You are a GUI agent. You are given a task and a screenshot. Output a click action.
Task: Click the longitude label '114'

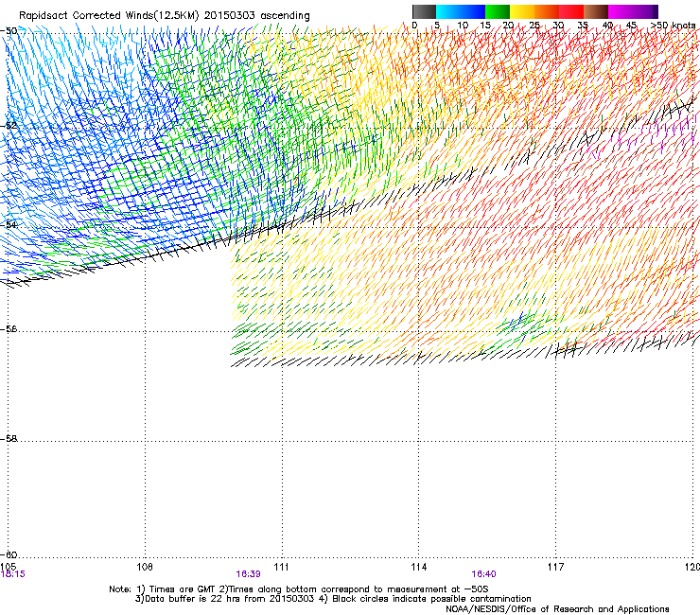tap(419, 567)
